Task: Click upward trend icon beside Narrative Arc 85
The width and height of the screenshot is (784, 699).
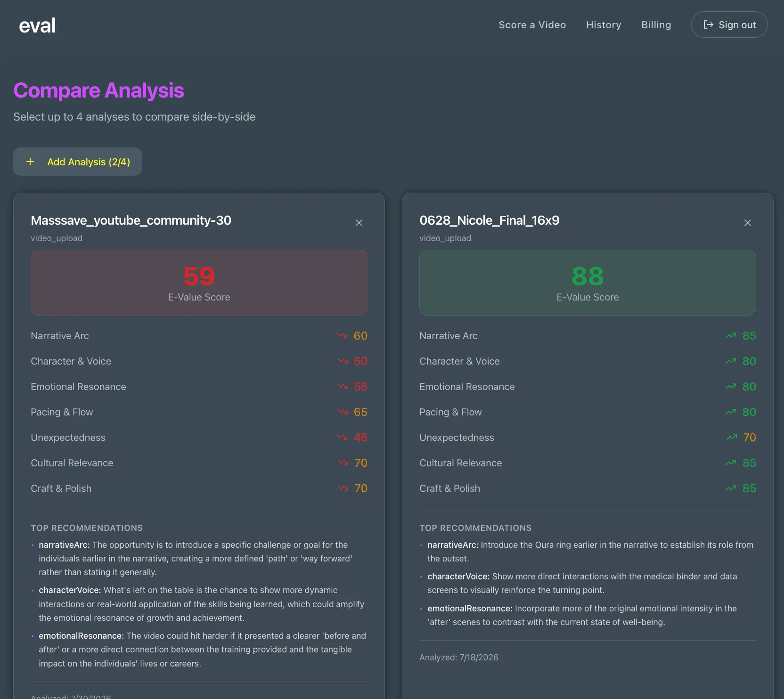Action: pyautogui.click(x=731, y=336)
